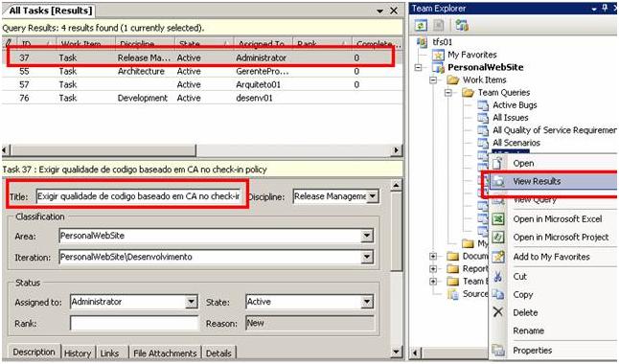Switch to the Links tab

point(109,353)
